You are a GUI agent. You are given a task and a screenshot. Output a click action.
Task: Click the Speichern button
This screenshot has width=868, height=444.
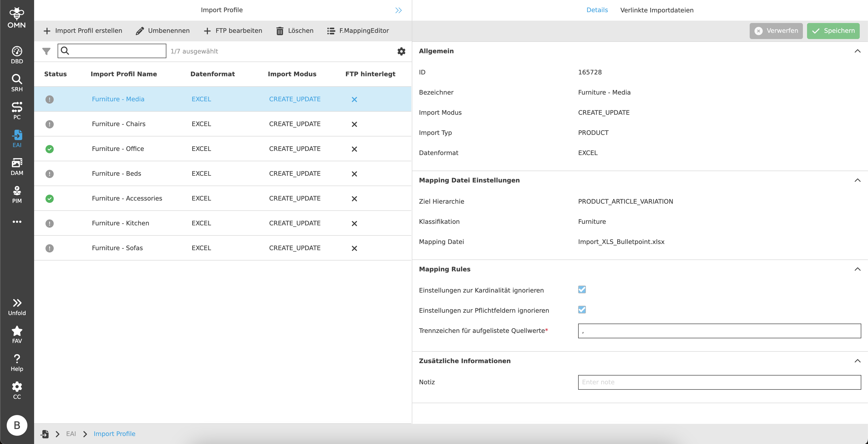click(833, 31)
